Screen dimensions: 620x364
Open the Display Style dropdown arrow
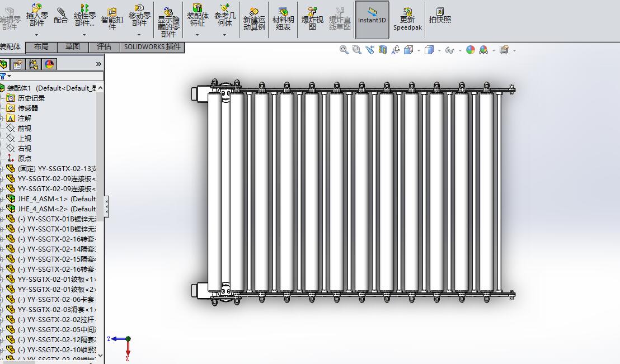click(439, 50)
